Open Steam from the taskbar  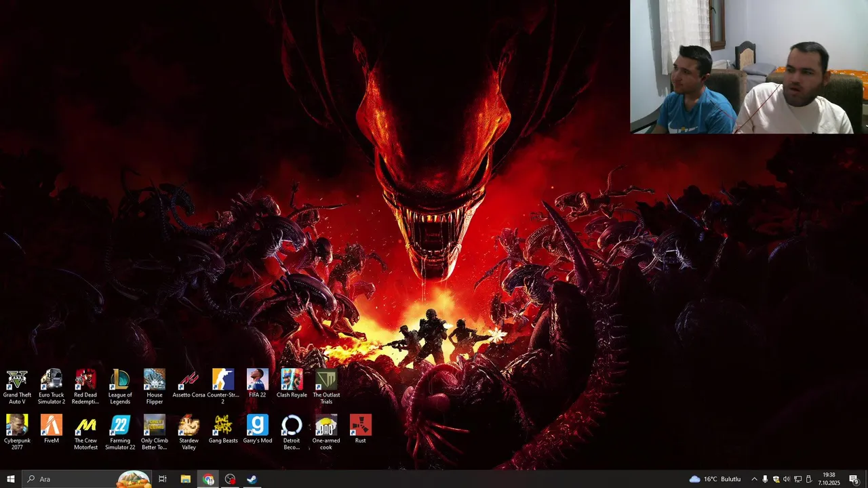252,479
